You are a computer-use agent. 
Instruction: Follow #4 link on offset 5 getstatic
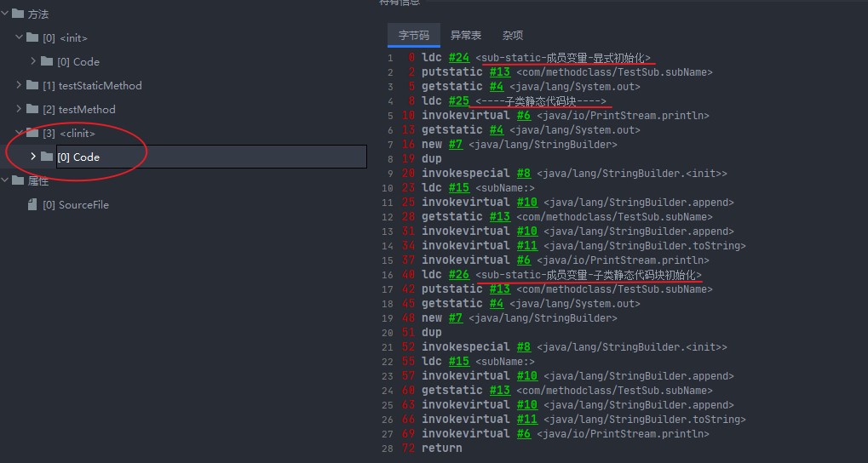(x=497, y=86)
